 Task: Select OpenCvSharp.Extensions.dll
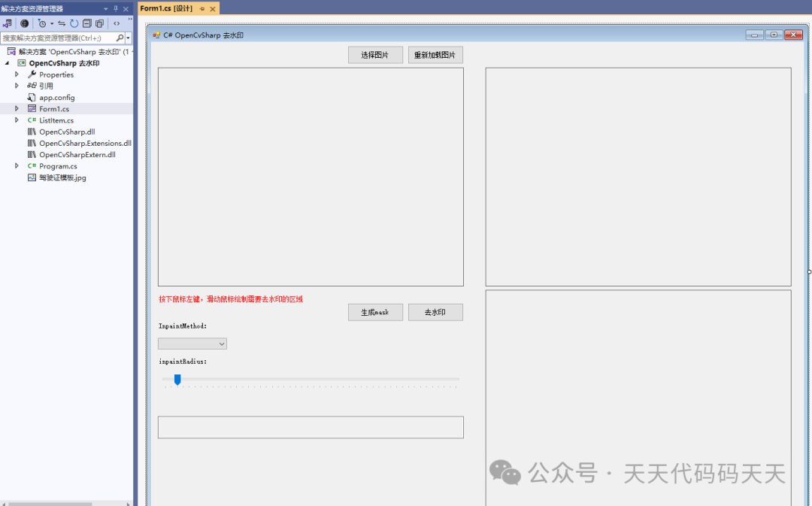[85, 143]
